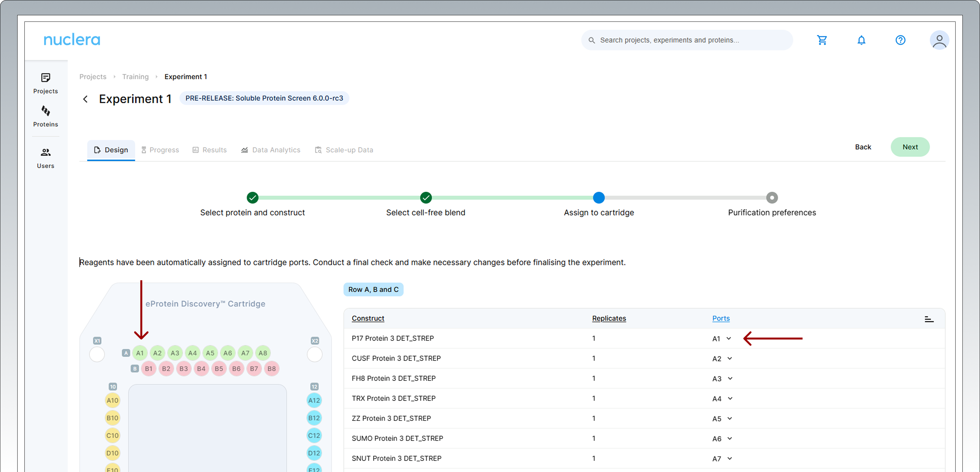Switch to the Scale-up Data tab
The width and height of the screenshot is (980, 472).
tap(344, 150)
